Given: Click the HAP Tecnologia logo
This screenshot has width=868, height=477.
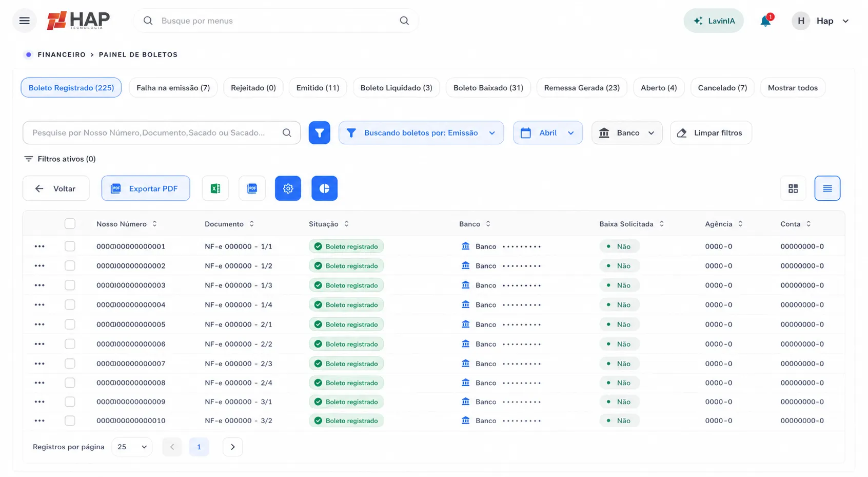Looking at the screenshot, I should pos(78,21).
